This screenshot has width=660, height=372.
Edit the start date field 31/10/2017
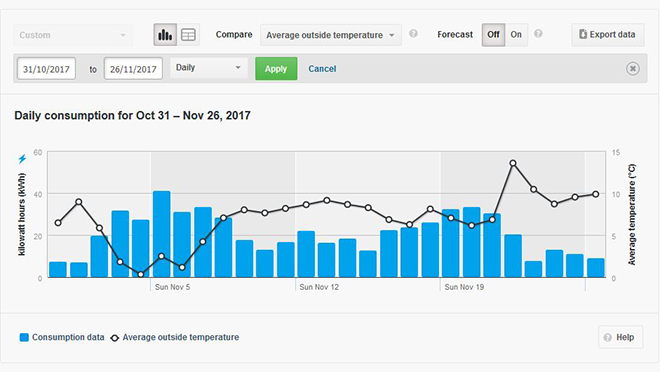click(x=46, y=69)
